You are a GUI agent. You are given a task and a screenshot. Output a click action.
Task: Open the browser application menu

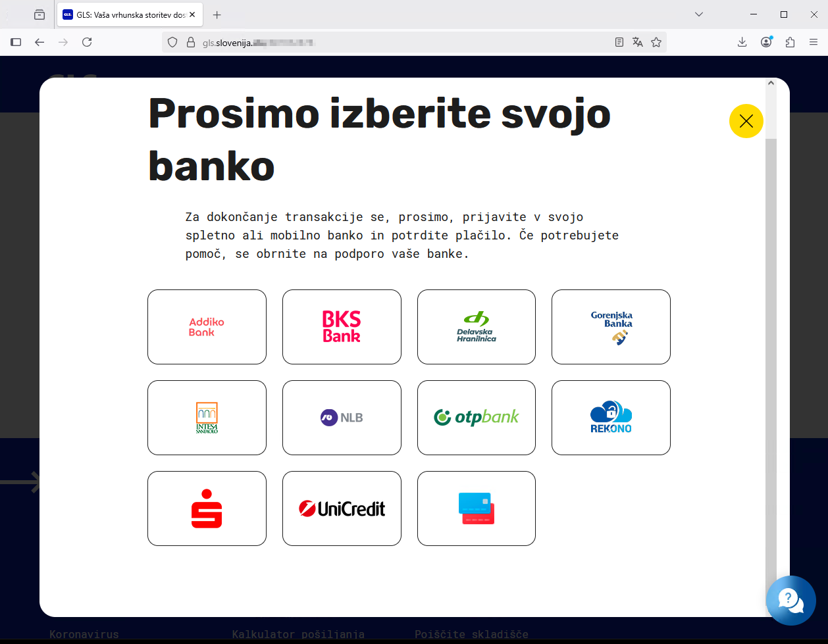(x=814, y=42)
